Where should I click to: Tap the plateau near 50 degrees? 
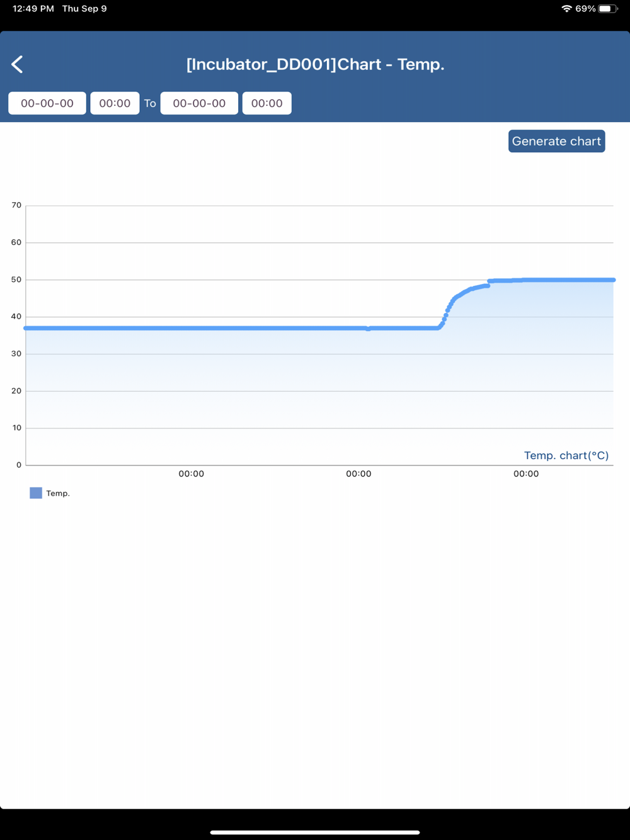(x=552, y=280)
